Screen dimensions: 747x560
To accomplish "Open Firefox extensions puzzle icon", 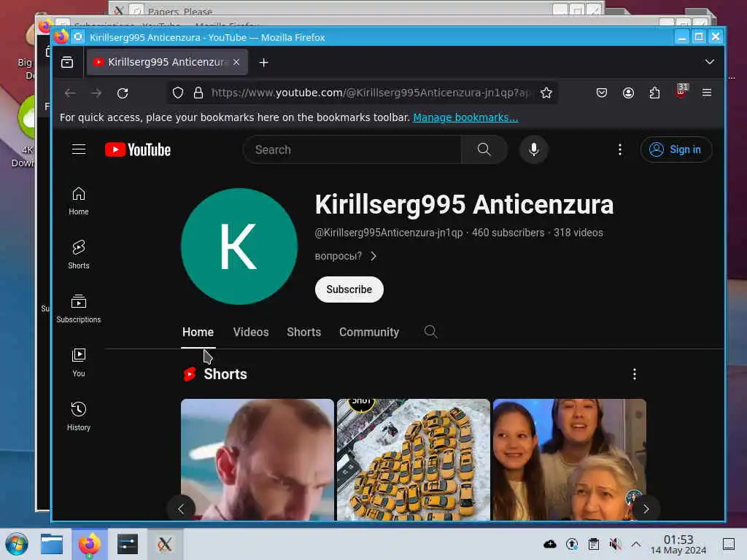I will [x=654, y=93].
